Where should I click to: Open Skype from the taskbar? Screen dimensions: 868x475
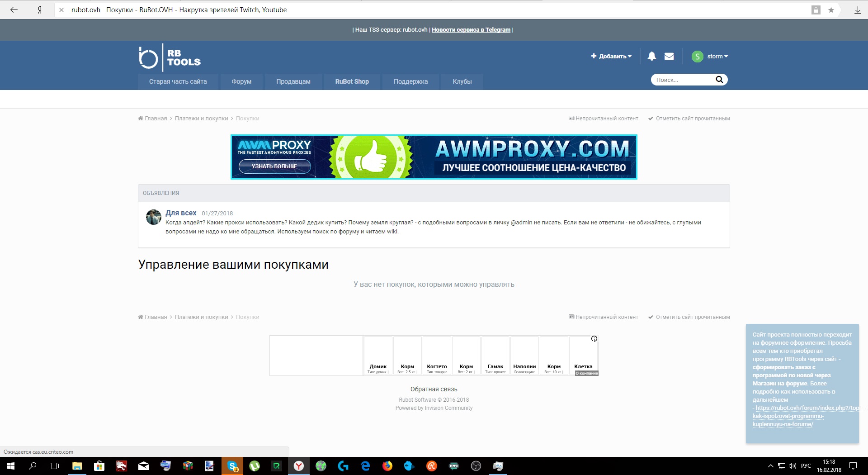(232, 466)
